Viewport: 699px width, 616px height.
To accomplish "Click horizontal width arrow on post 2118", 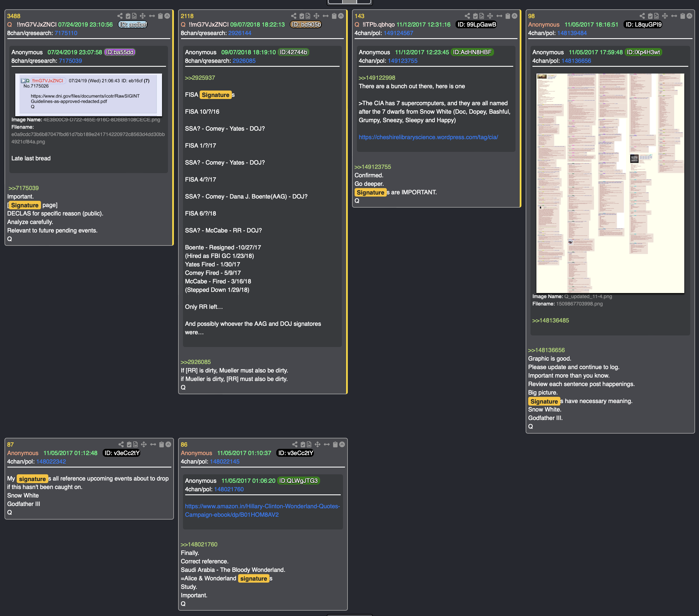I will (325, 16).
